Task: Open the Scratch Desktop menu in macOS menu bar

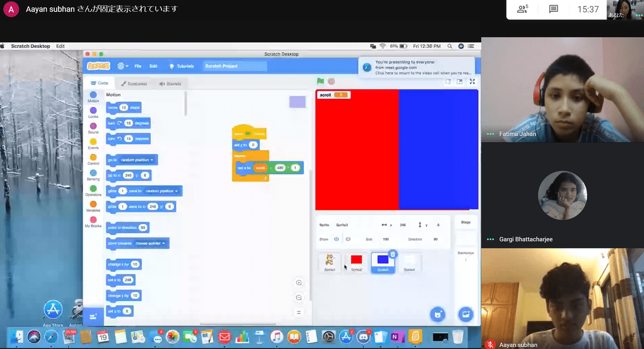Action: pos(31,46)
